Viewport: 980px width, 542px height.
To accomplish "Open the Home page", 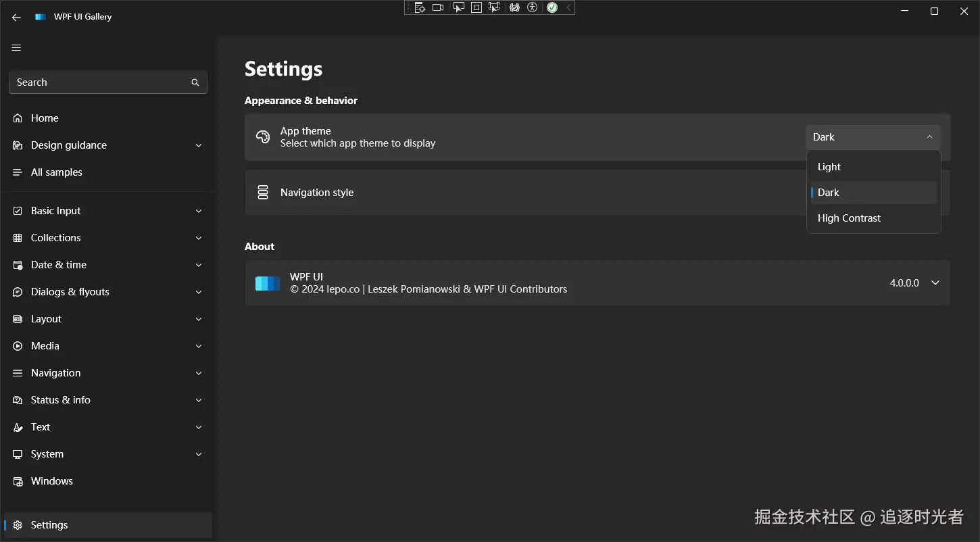I will tap(45, 118).
